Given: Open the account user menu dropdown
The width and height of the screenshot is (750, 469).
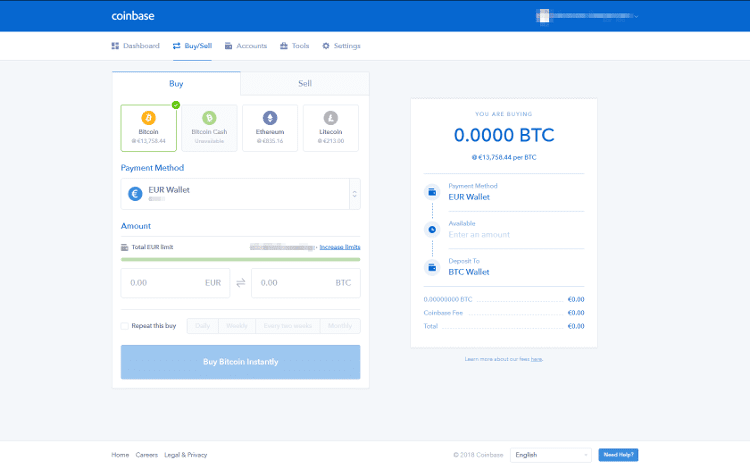Looking at the screenshot, I should point(587,16).
